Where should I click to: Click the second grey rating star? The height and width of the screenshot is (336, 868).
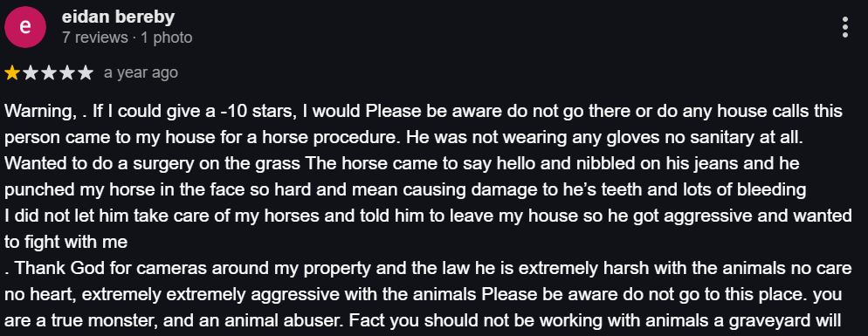31,73
